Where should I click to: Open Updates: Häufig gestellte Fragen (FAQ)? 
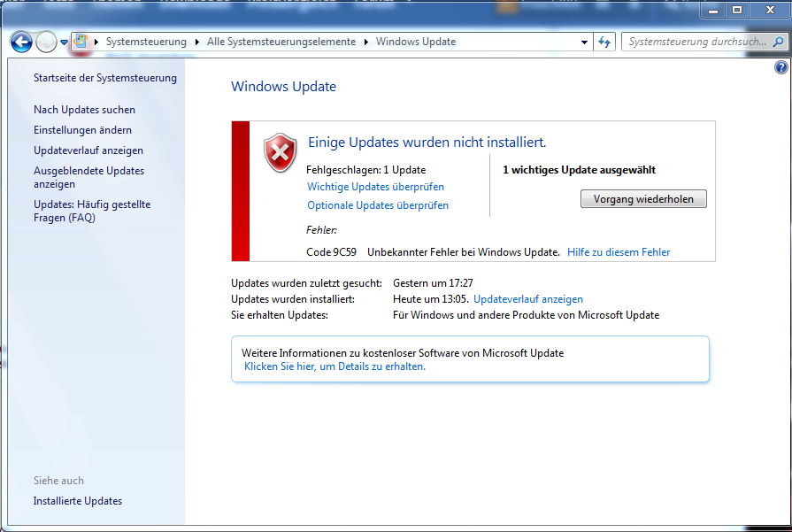point(92,212)
